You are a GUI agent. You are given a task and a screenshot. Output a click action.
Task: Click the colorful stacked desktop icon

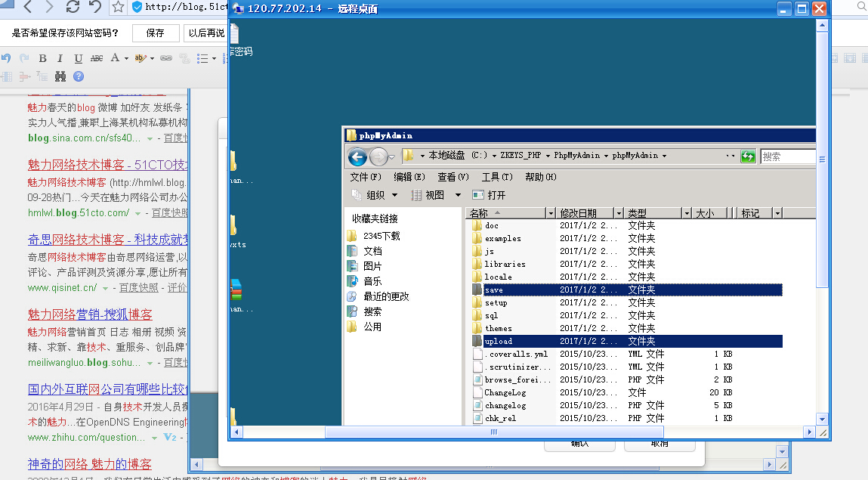[236, 290]
